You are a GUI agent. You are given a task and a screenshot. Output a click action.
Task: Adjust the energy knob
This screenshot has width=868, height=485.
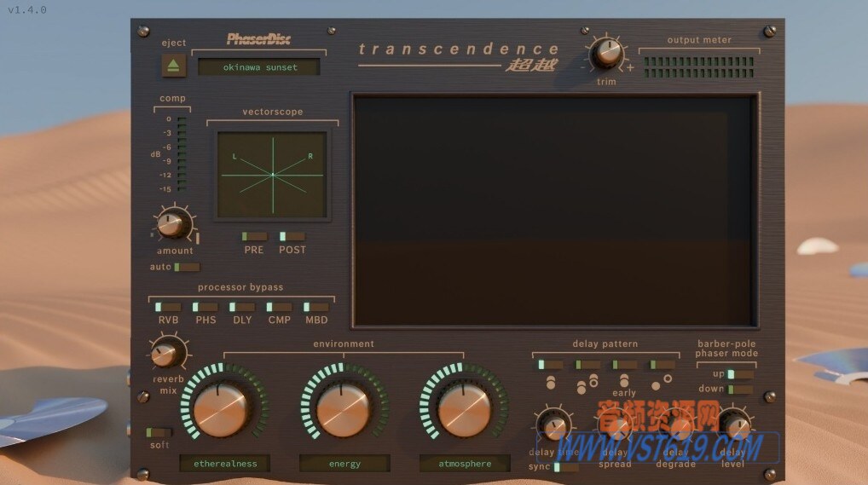tap(344, 410)
